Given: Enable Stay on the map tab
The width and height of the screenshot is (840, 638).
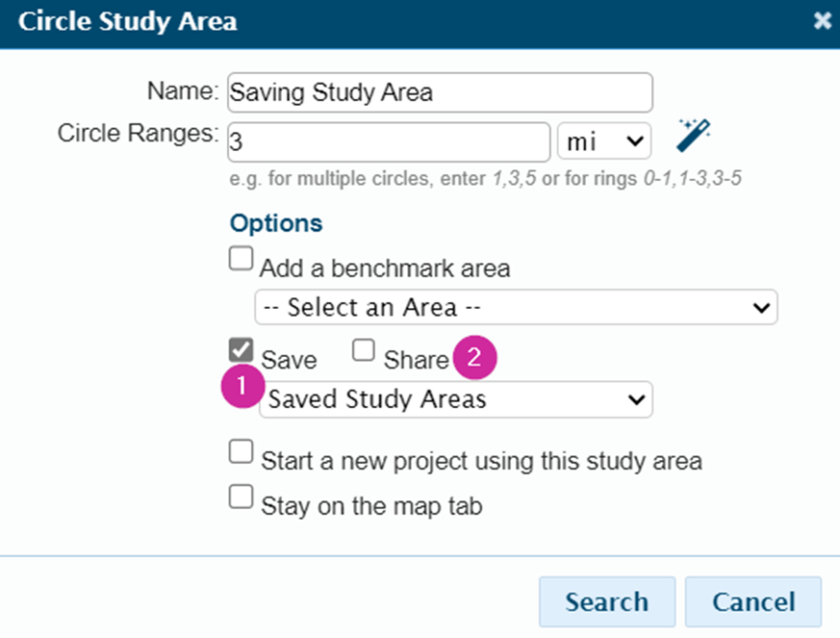Looking at the screenshot, I should point(241,497).
